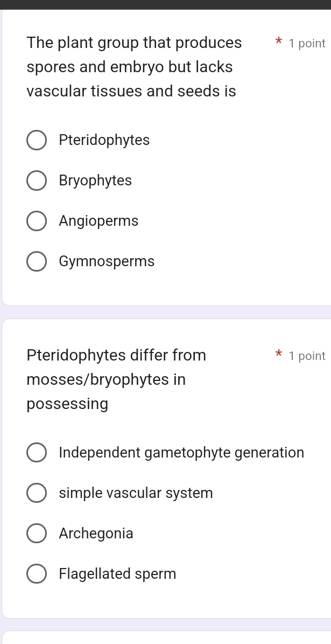Choose the Flagellated sperm answer

point(36,573)
